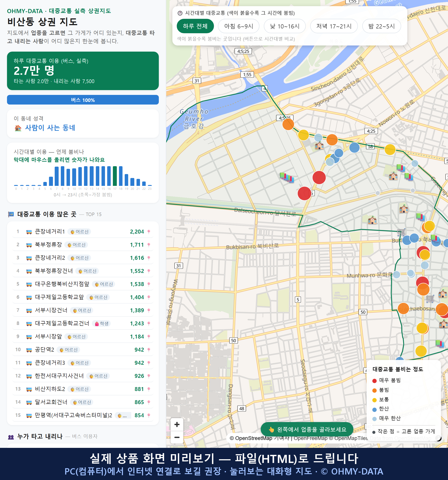Click the 사람이 사는 동네 label
The image size is (448, 480).
(x=50, y=128)
